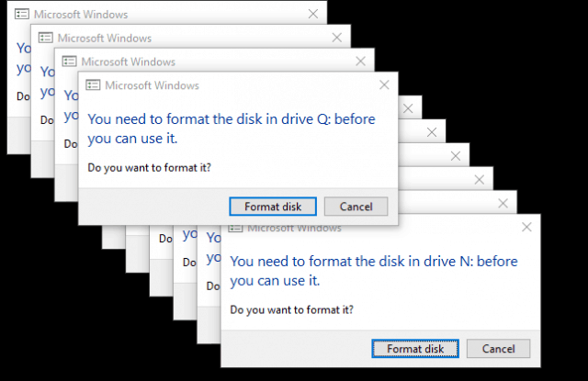Screen dimensions: 588x381
Task: Click Format disk in the drive Q: dialog
Action: pos(273,207)
